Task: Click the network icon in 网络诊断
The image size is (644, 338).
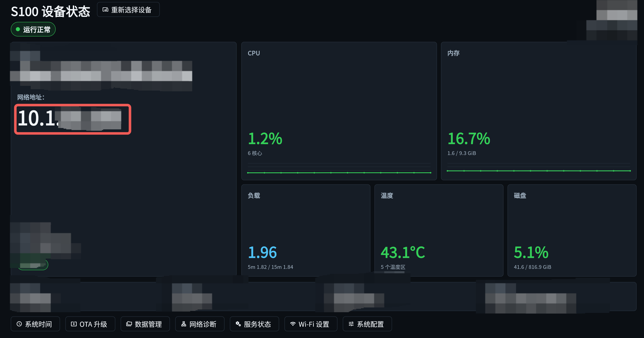Action: pyautogui.click(x=183, y=324)
